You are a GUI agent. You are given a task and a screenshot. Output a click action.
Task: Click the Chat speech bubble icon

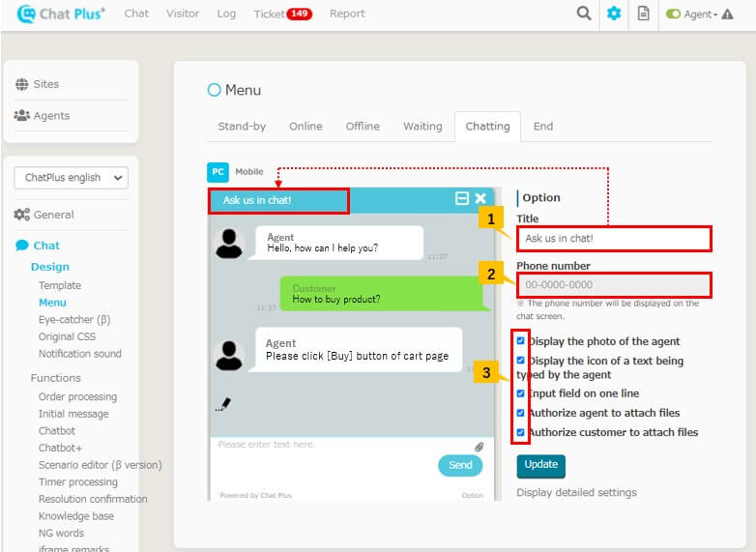coord(21,246)
